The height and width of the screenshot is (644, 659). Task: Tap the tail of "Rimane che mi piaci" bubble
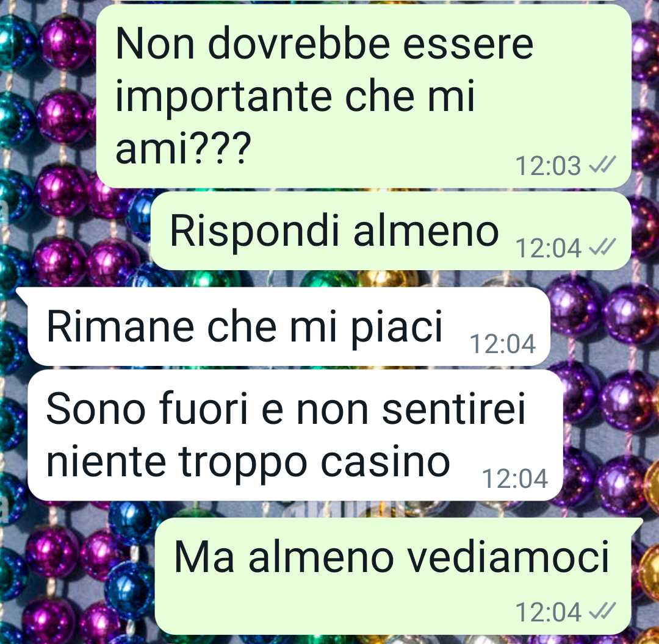tap(22, 295)
